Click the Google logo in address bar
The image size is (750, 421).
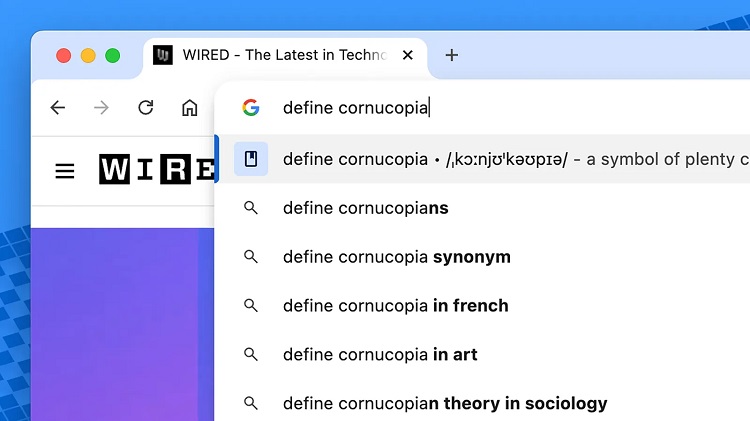point(251,108)
